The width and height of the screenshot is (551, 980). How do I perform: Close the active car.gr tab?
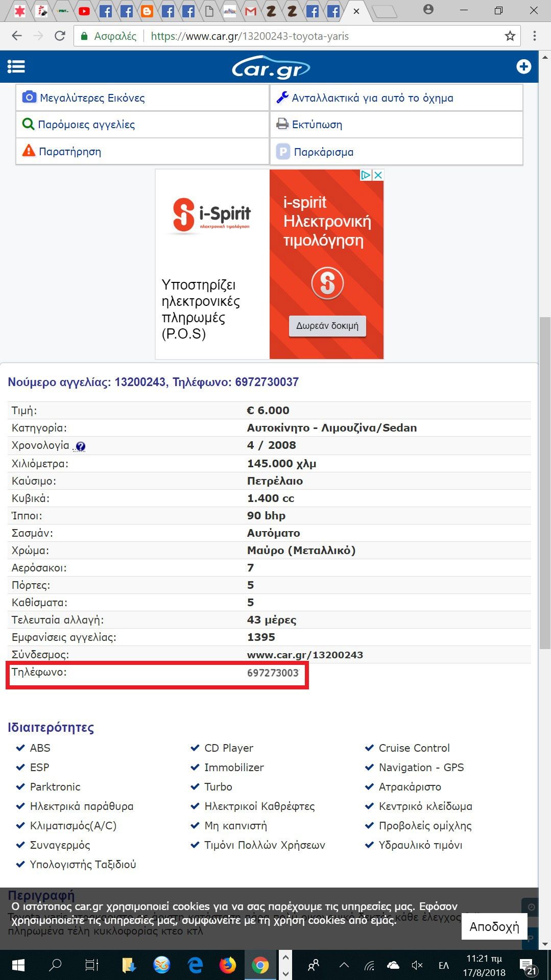(356, 11)
